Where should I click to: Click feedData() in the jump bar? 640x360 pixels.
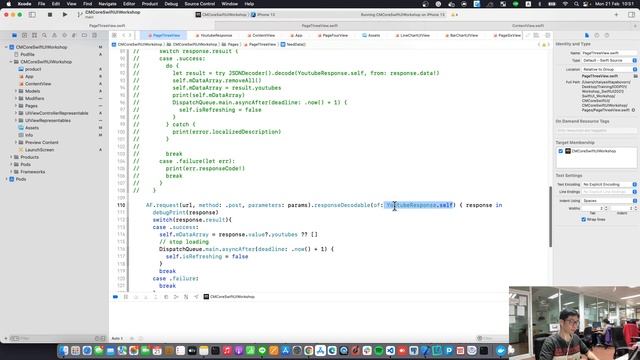pyautogui.click(x=293, y=44)
